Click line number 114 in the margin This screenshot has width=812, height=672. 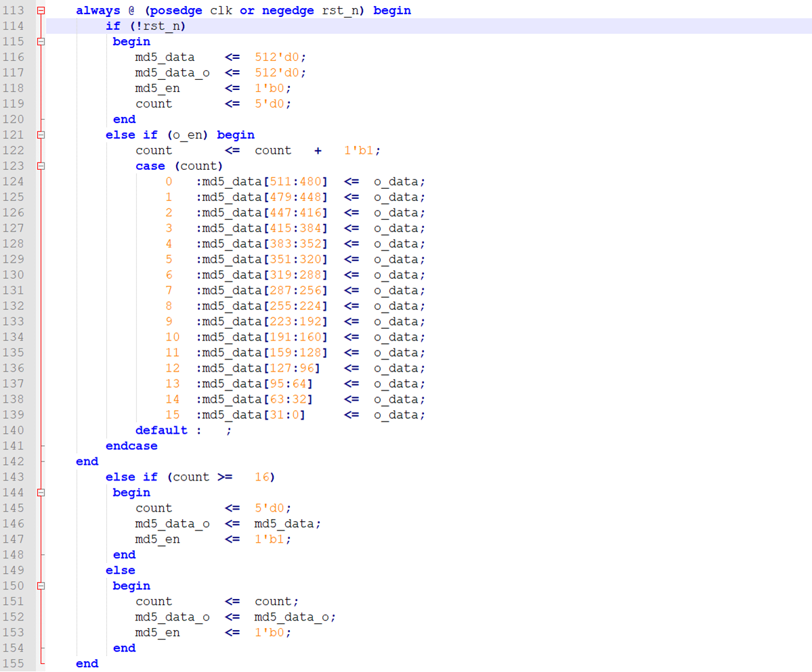14,26
